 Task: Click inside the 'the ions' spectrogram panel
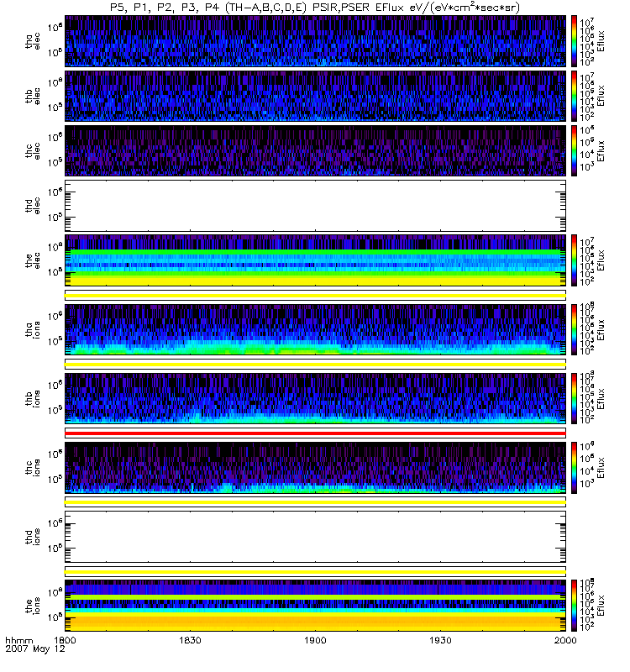[x=315, y=606]
